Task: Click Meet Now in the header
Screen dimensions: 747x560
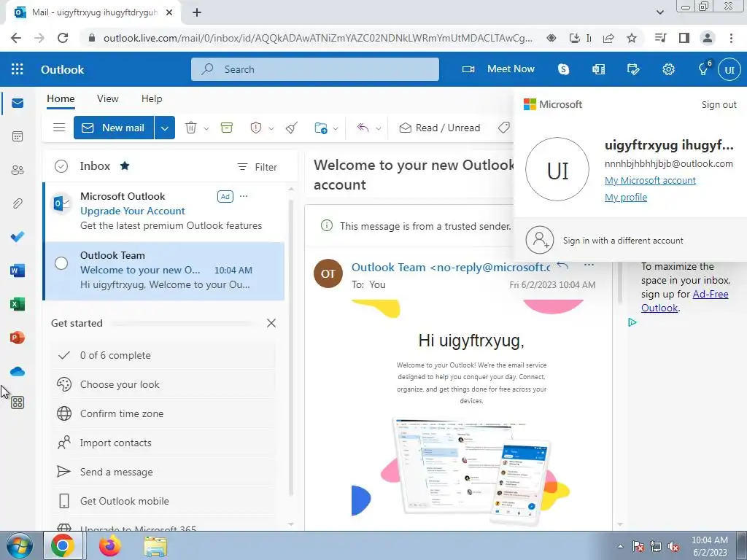Action: tap(498, 69)
